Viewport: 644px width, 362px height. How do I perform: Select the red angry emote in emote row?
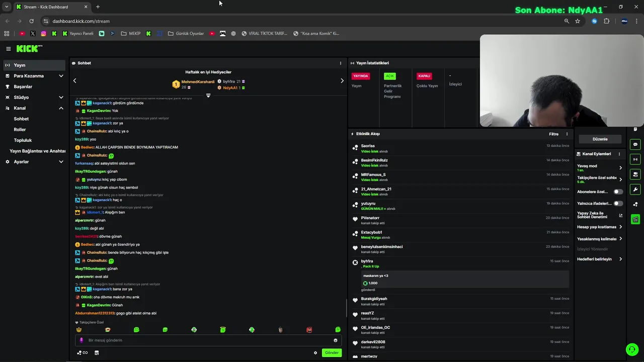309,330
